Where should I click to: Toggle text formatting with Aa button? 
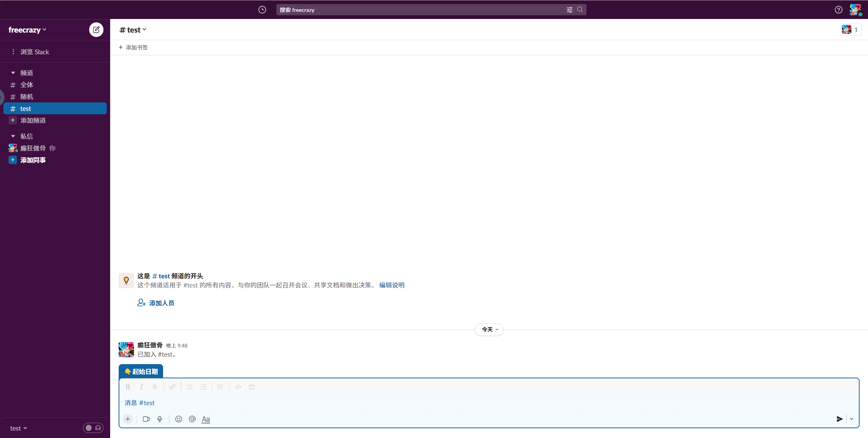point(206,419)
